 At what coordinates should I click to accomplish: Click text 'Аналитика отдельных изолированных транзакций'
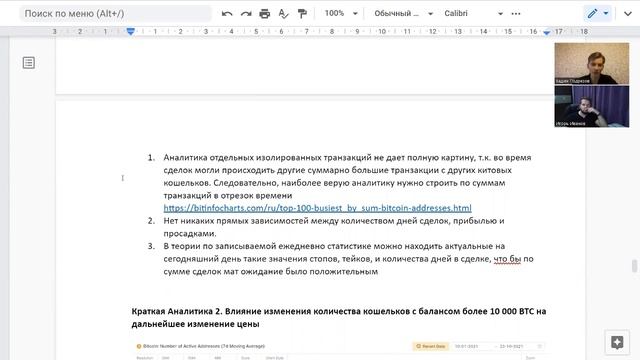(x=267, y=158)
